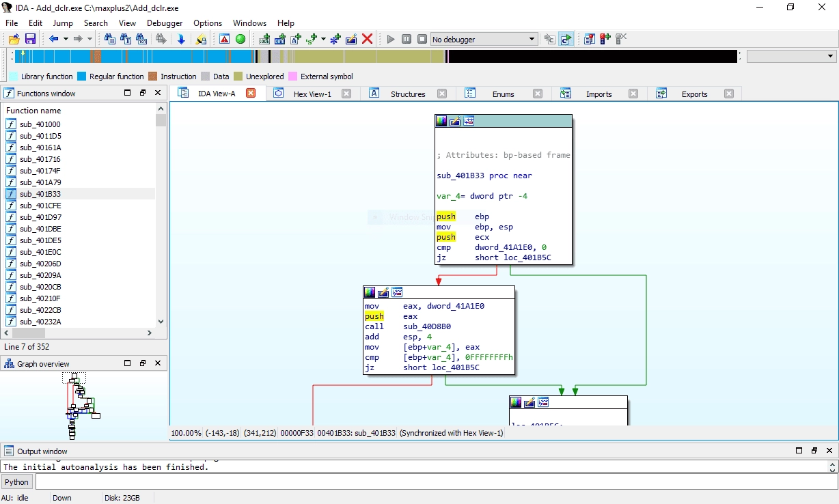Select sub_401CFE in the functions list
The height and width of the screenshot is (504, 839).
tap(79, 206)
